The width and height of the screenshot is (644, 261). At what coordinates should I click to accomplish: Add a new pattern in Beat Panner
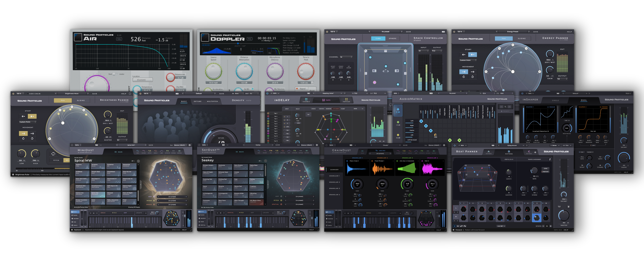[x=535, y=152]
